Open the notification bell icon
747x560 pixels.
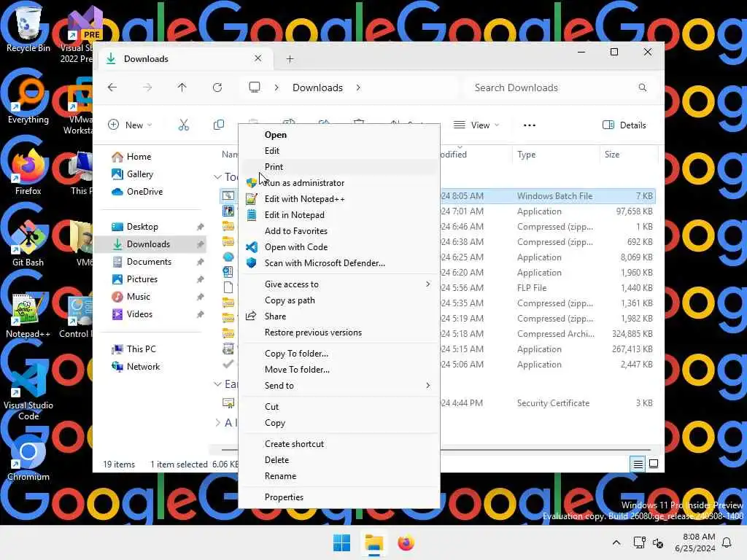point(727,542)
